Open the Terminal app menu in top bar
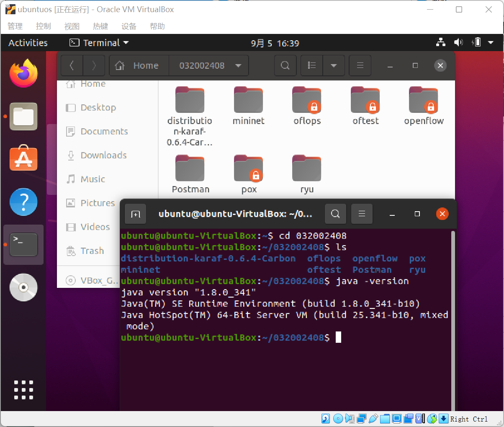The width and height of the screenshot is (504, 427). (x=99, y=43)
